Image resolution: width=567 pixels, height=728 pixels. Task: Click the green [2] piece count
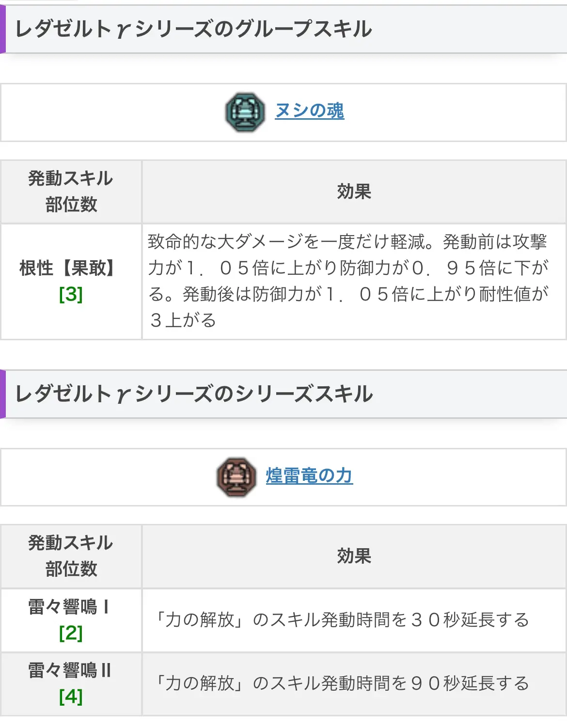coord(71,633)
